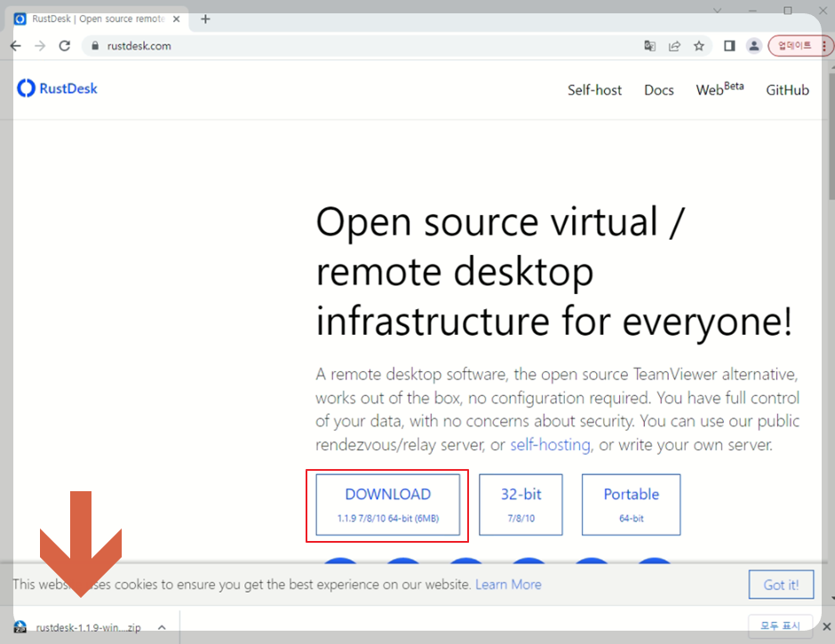Viewport: 835px width, 644px height.
Task: Click the zip file icon in download bar
Action: (x=20, y=627)
